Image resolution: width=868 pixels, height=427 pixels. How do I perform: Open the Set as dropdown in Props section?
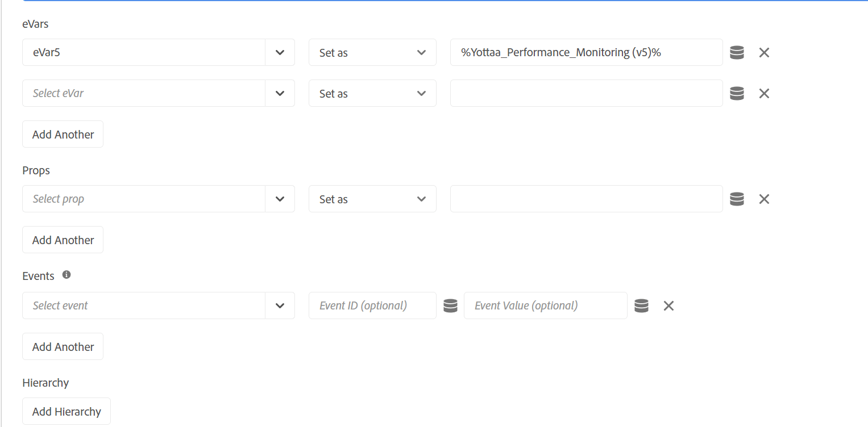(420, 199)
